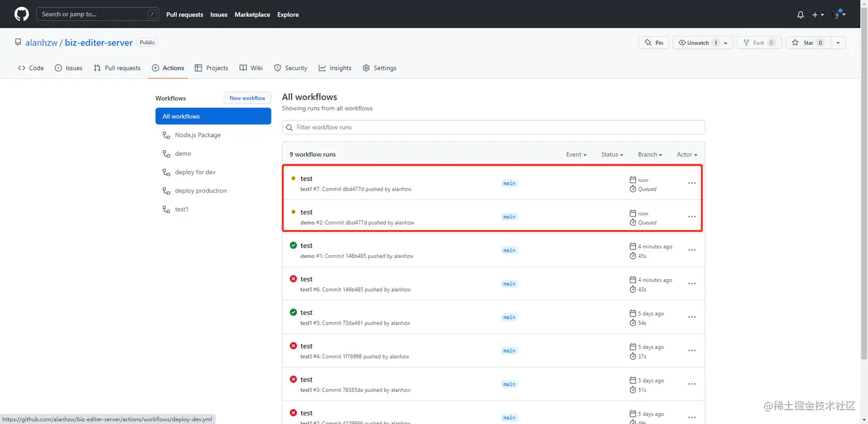868x424 pixels.
Task: Open the GitHub home logo
Action: pyautogui.click(x=21, y=14)
